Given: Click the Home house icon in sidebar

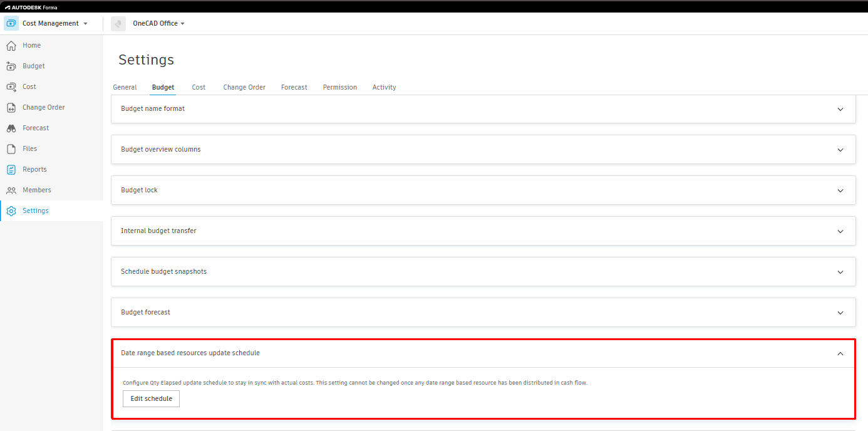Looking at the screenshot, I should (11, 46).
